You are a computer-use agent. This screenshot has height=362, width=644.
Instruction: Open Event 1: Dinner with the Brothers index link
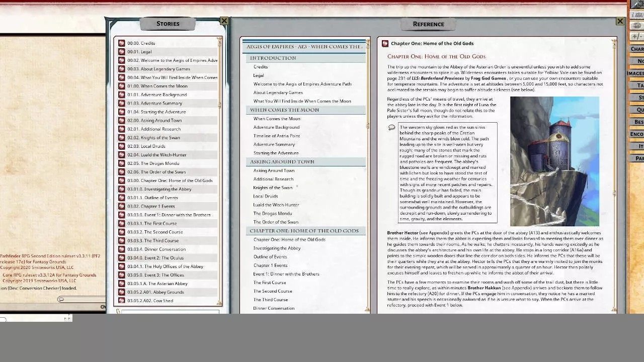[x=286, y=274]
